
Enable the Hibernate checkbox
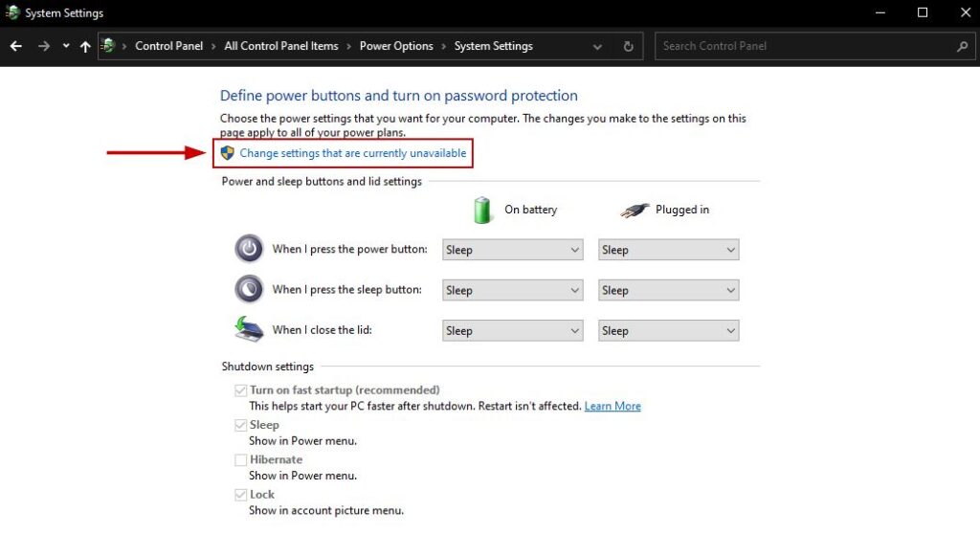click(240, 460)
